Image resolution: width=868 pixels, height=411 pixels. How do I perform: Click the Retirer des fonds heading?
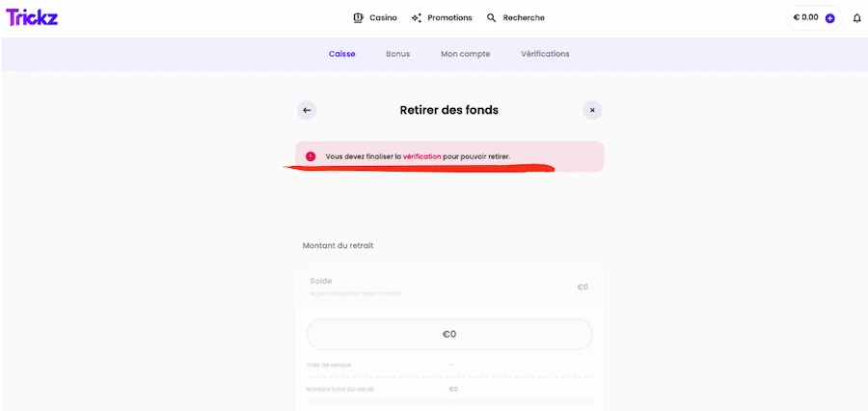(449, 110)
